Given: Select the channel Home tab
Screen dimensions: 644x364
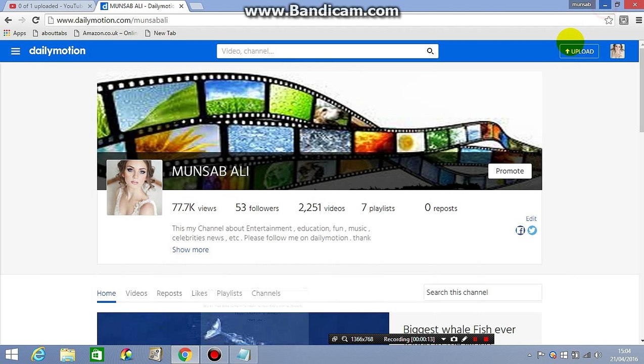Looking at the screenshot, I should [106, 293].
